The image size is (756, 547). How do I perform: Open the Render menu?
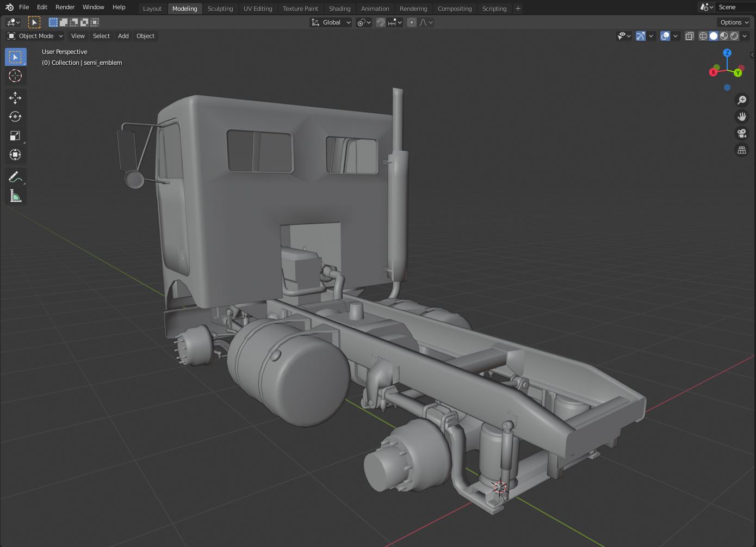pyautogui.click(x=65, y=7)
